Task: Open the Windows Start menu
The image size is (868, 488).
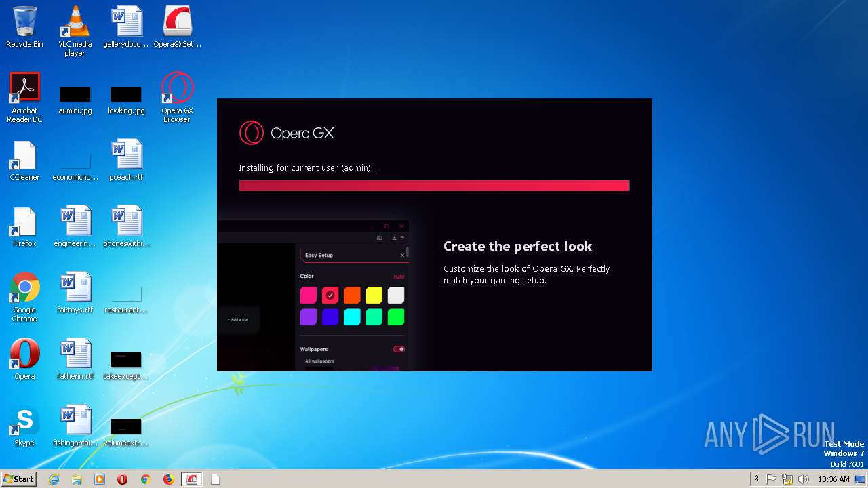Action: (x=19, y=479)
